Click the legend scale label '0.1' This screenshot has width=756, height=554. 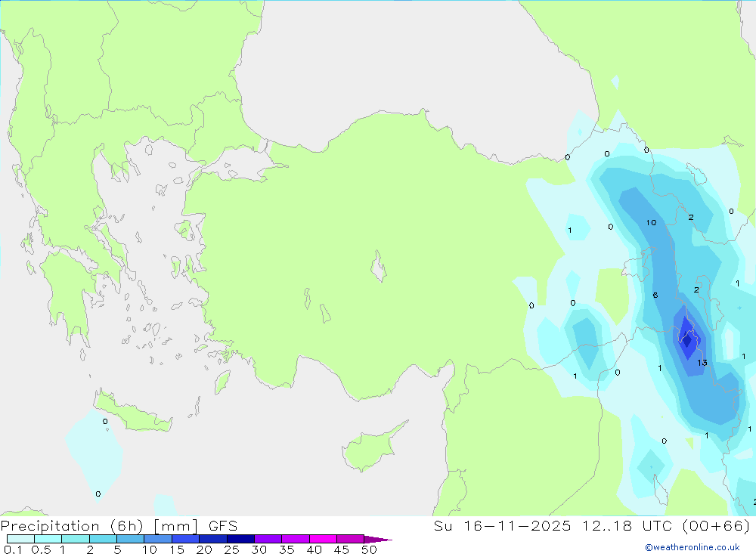pos(13,549)
